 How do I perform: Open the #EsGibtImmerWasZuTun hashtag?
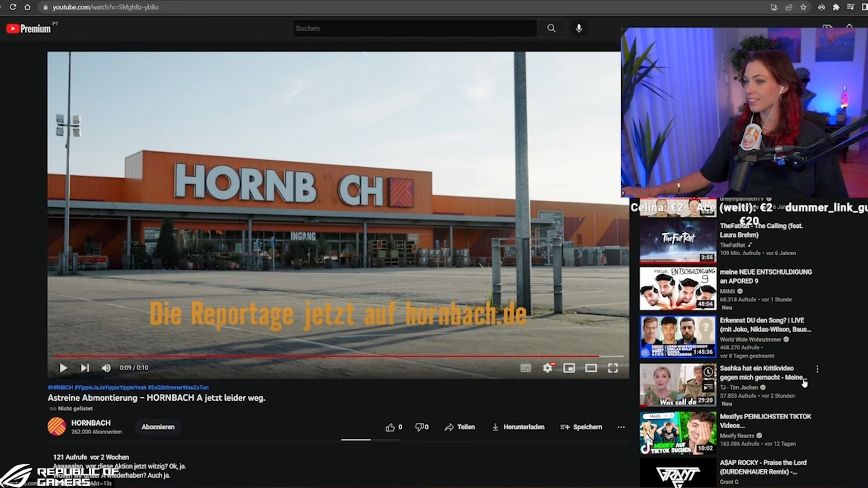pyautogui.click(x=178, y=387)
